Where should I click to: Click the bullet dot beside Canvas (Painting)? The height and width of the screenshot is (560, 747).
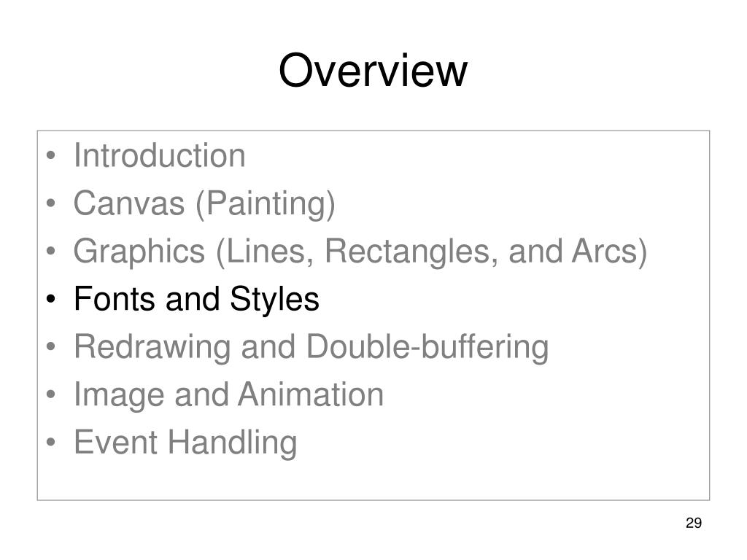(51, 203)
